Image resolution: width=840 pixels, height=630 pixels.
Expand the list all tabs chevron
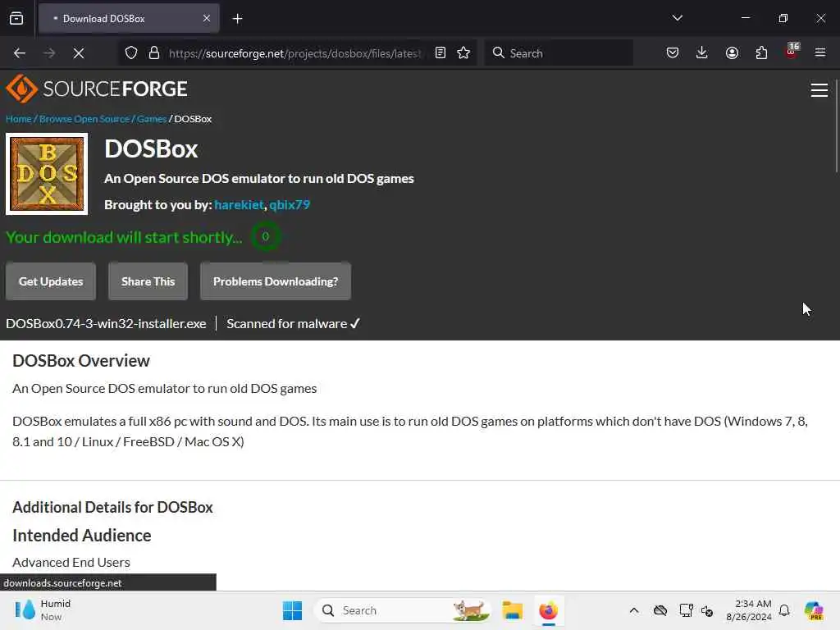(x=677, y=18)
